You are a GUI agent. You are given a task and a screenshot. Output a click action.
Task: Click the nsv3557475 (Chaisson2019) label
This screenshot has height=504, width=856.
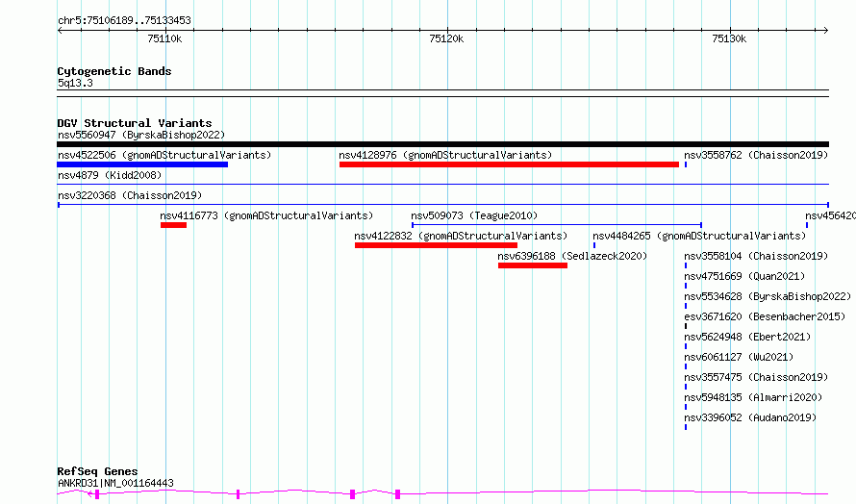pos(756,377)
